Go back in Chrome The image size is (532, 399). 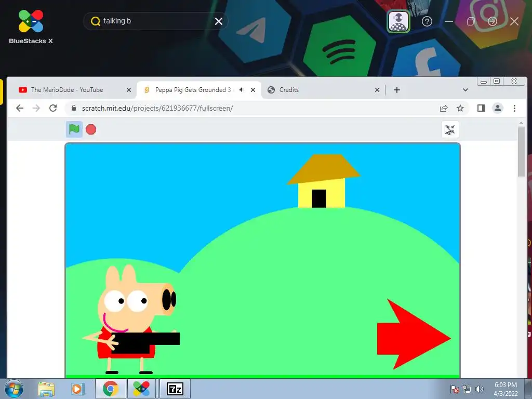(x=20, y=108)
